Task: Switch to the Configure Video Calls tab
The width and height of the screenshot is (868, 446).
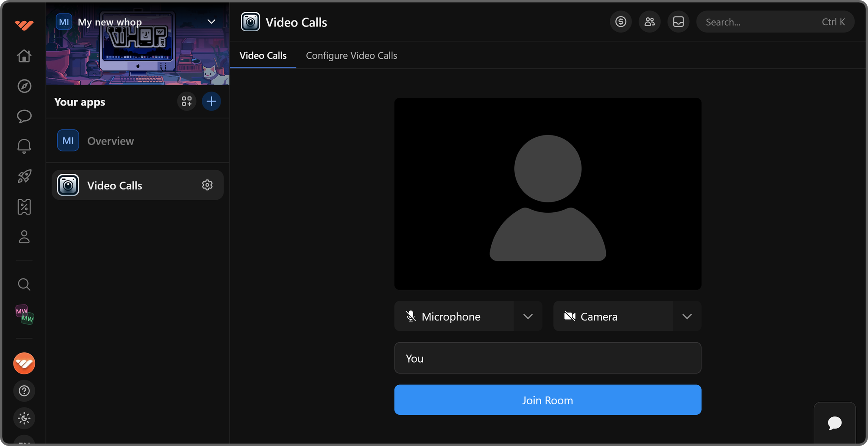Action: [x=352, y=56]
